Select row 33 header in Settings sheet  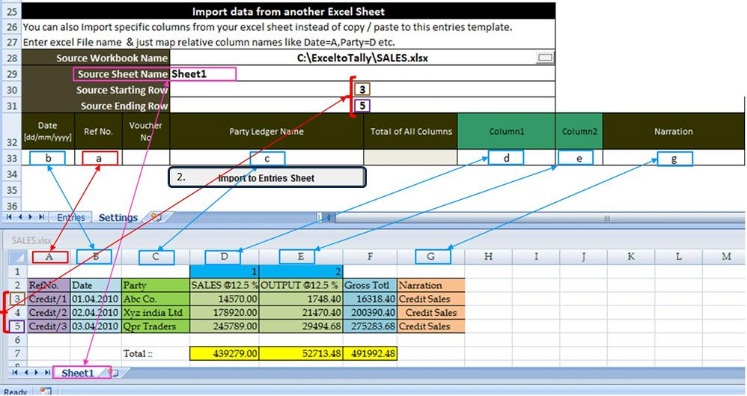click(12, 158)
